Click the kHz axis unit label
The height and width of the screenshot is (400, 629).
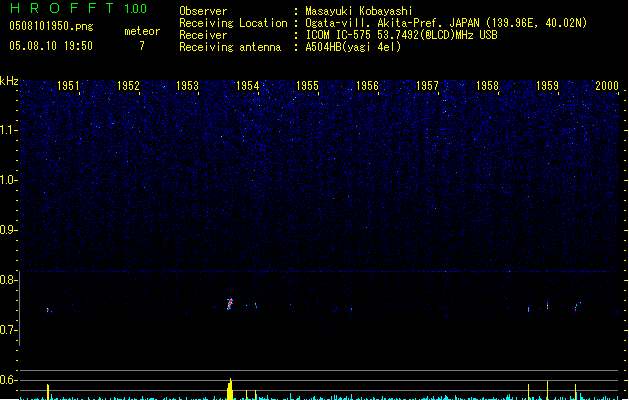pos(9,81)
